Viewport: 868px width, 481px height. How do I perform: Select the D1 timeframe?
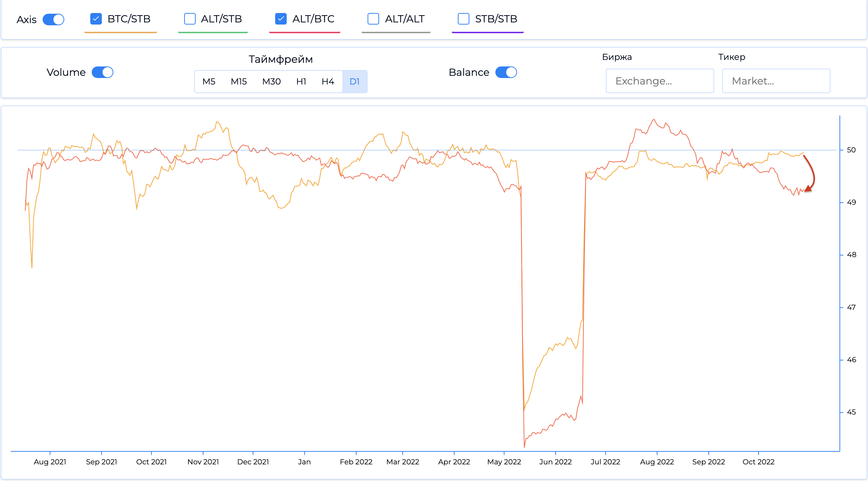355,82
